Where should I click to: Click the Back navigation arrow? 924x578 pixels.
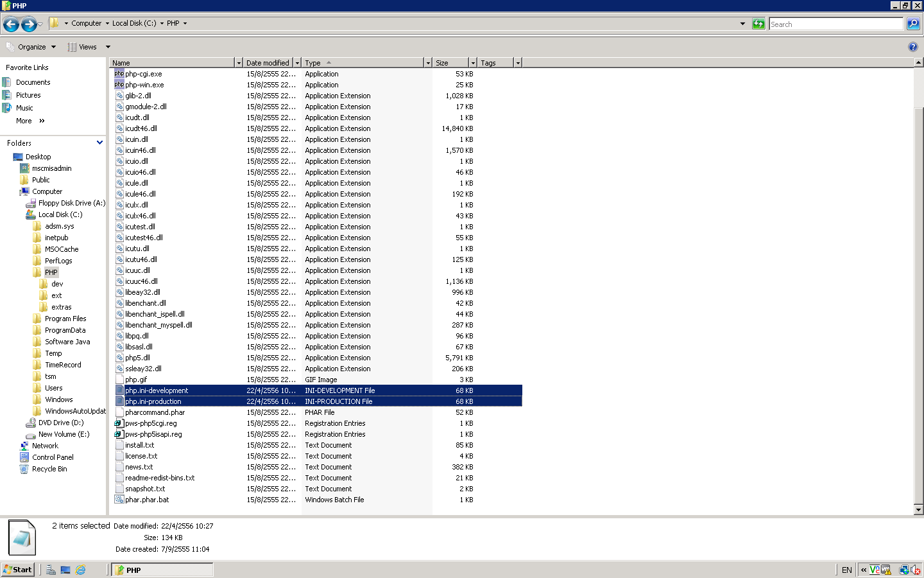11,24
